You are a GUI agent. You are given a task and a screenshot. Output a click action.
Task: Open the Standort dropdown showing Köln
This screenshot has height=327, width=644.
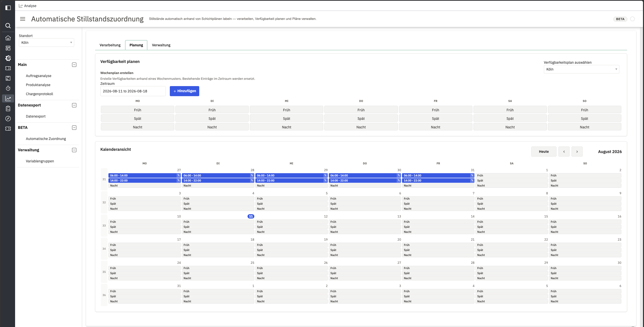click(x=47, y=43)
